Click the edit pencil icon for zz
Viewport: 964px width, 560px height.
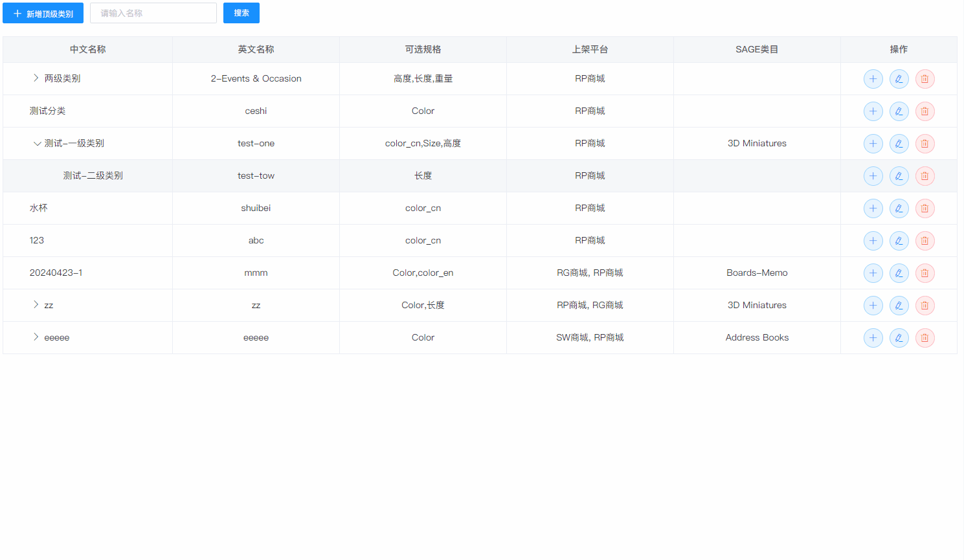click(x=899, y=305)
